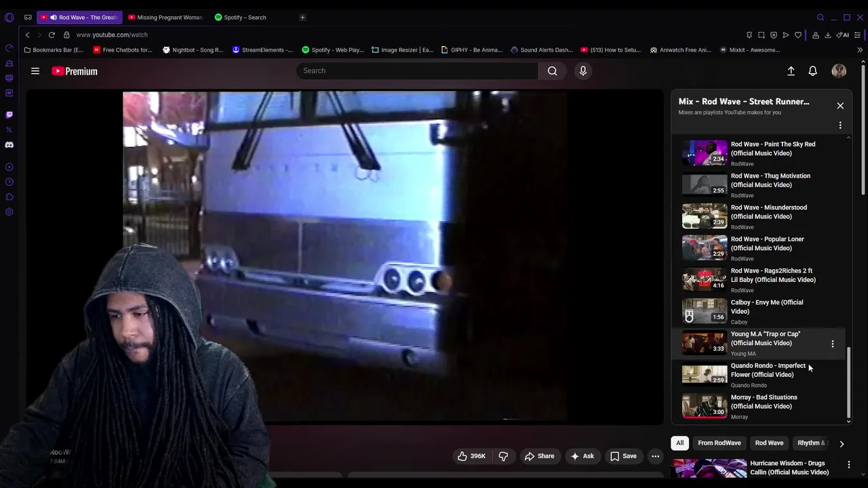Open Extensions cube icon in sidebar

coord(9,197)
